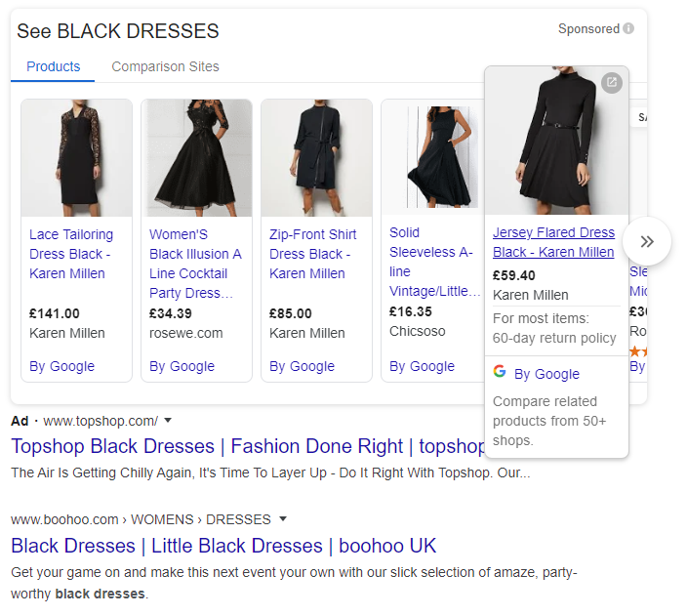This screenshot has width=687, height=616.
Task: Open the Women's Black Illusion A Line dress link
Action: (195, 264)
